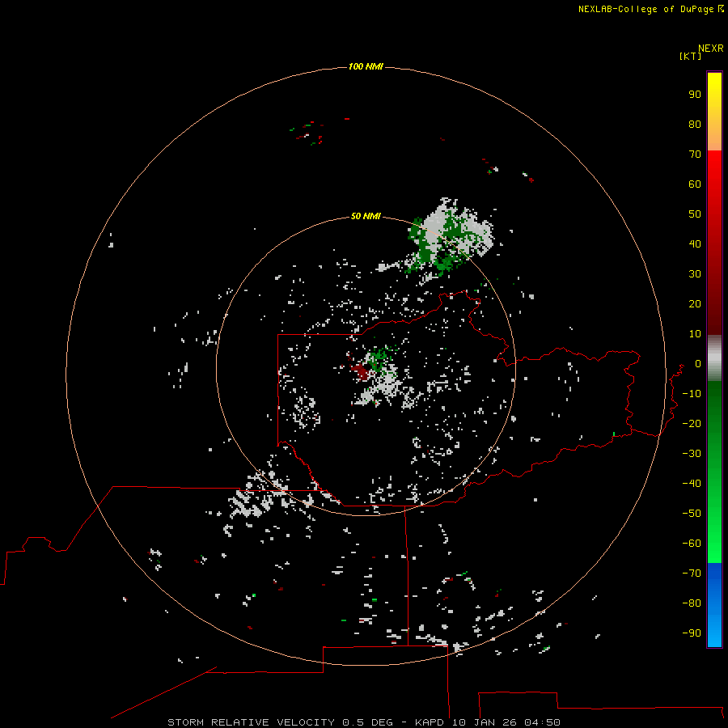Click the dark red velocity patch near radar center
Screen dimensions: 728x728
[x=360, y=371]
